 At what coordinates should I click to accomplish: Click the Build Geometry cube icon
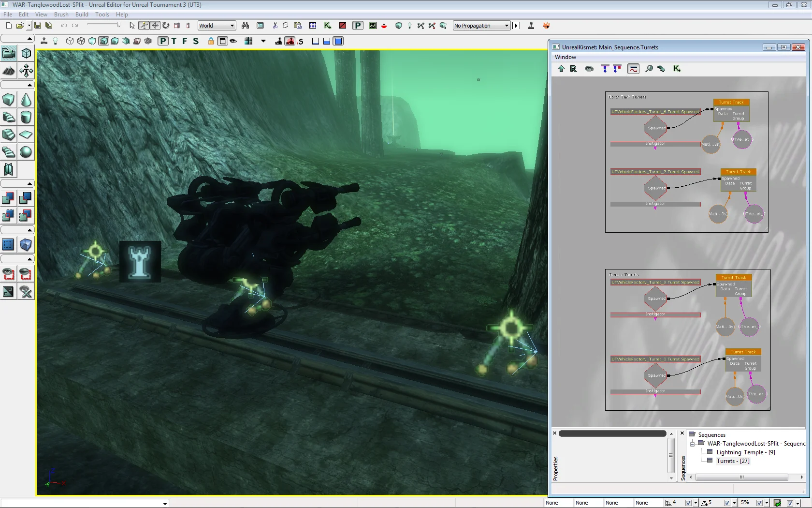tap(399, 26)
